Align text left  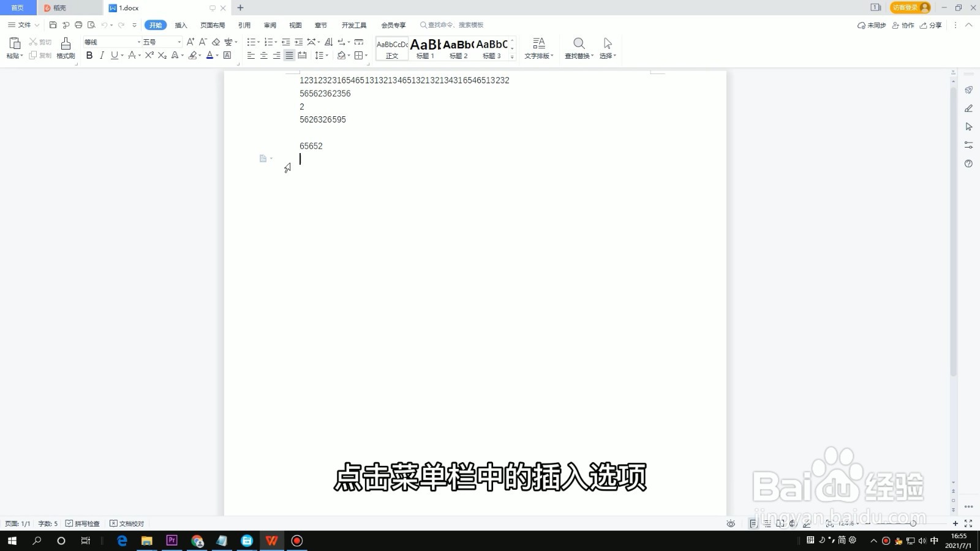click(251, 55)
